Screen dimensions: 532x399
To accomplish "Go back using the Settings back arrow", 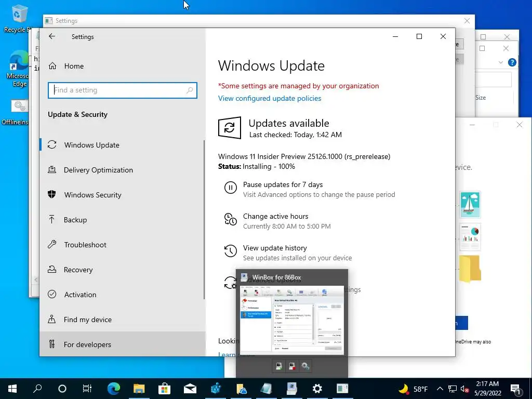I will pos(52,36).
